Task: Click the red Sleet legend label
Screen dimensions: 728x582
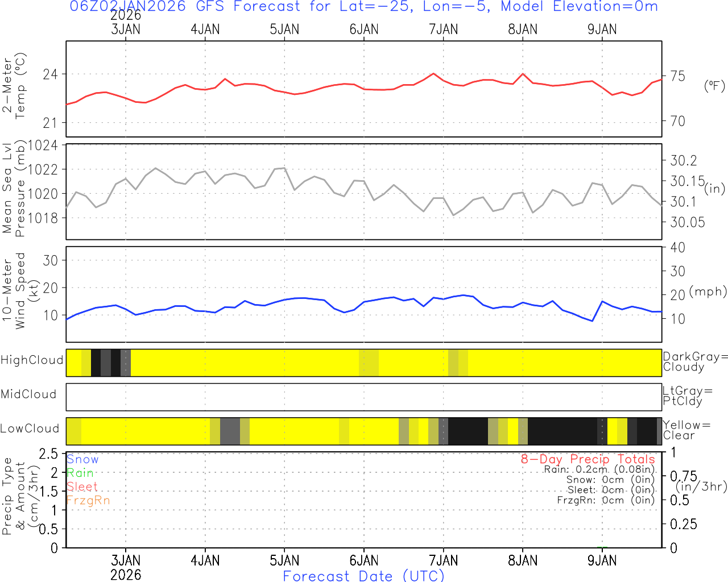Action: point(82,487)
